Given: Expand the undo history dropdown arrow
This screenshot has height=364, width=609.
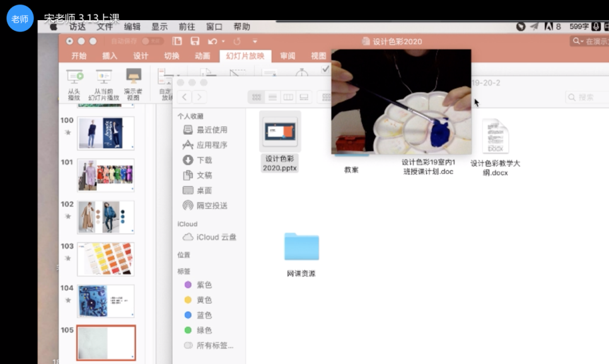Looking at the screenshot, I should coord(222,42).
